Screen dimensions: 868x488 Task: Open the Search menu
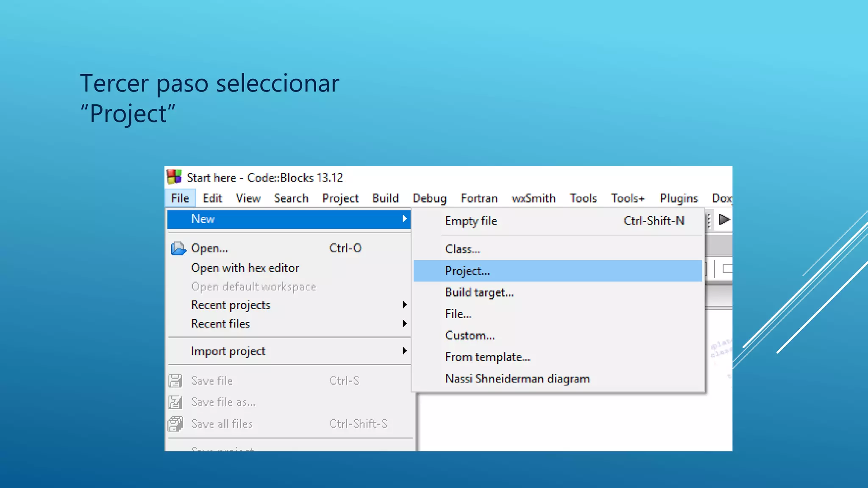291,198
